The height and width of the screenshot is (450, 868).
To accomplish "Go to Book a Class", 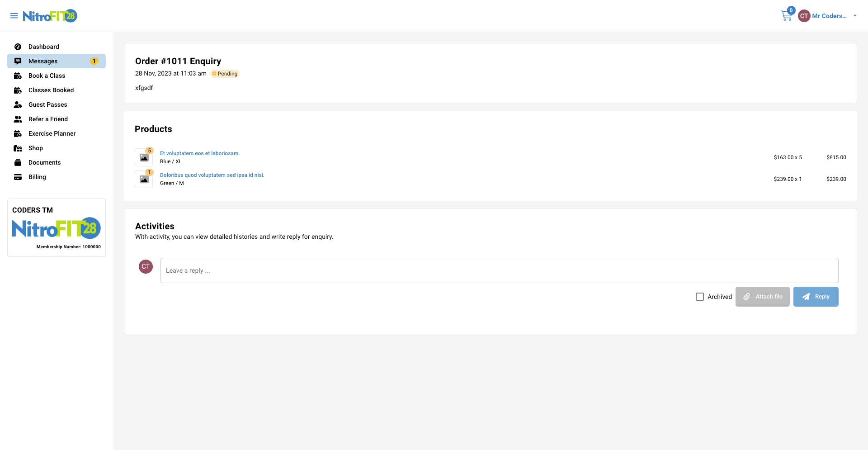I will [x=47, y=76].
